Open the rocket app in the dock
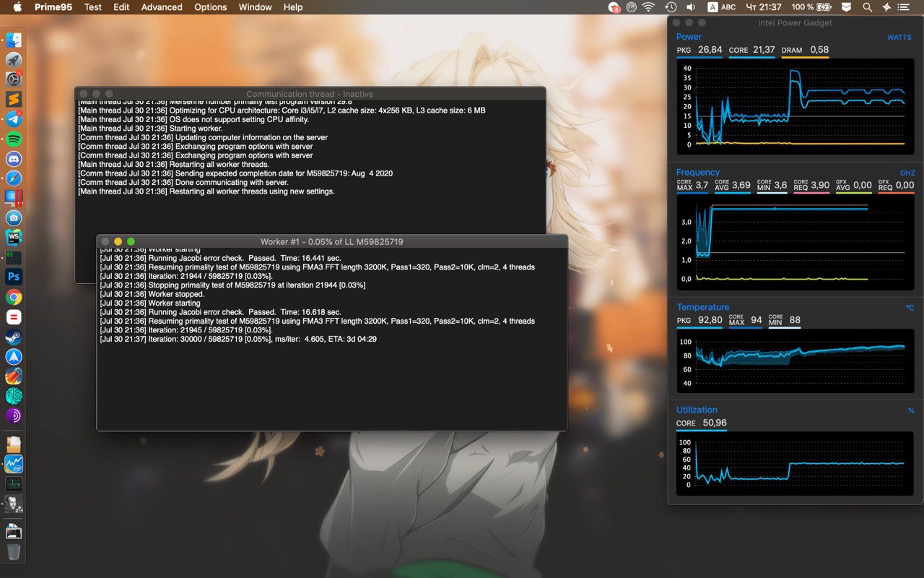The image size is (924, 578). 14,376
